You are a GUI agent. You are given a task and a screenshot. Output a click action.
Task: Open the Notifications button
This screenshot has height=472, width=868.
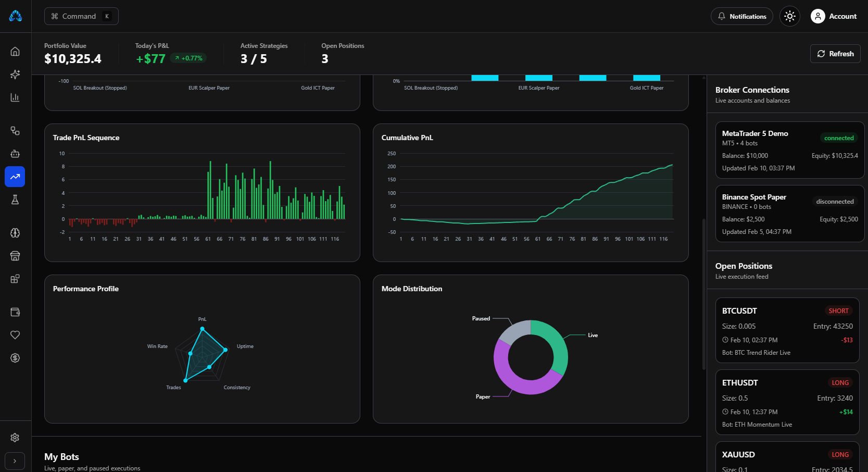pos(742,16)
